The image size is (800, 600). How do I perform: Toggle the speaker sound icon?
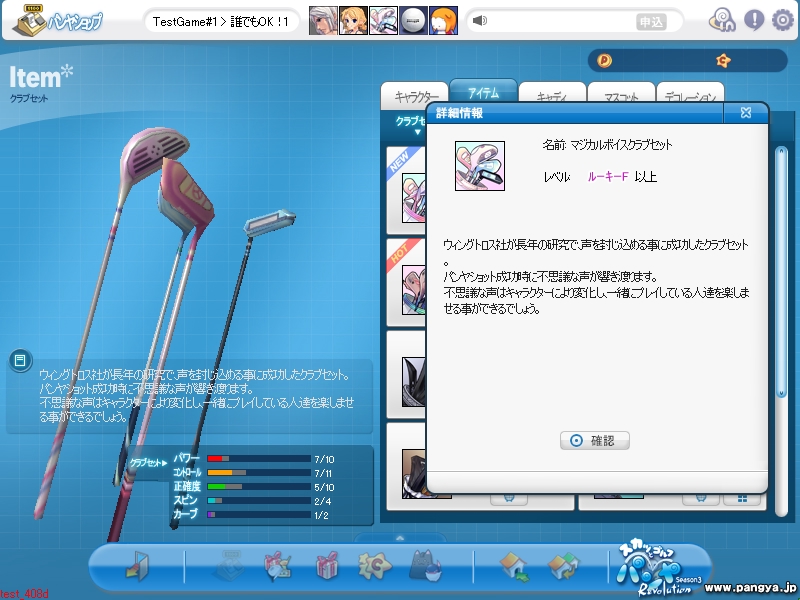point(480,20)
